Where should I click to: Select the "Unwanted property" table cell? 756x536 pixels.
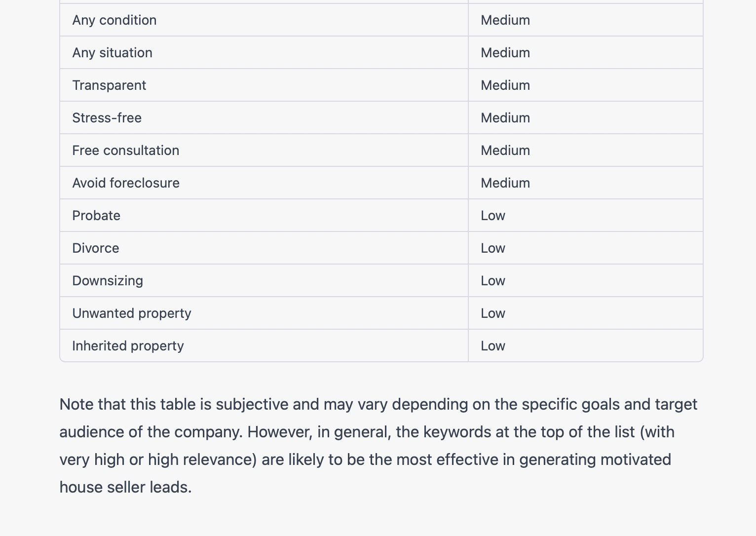132,313
